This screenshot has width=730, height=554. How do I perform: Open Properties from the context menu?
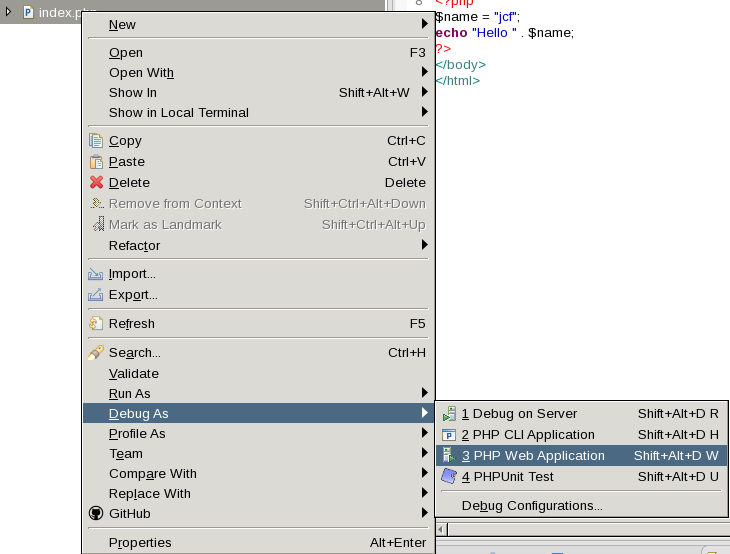coord(258,542)
